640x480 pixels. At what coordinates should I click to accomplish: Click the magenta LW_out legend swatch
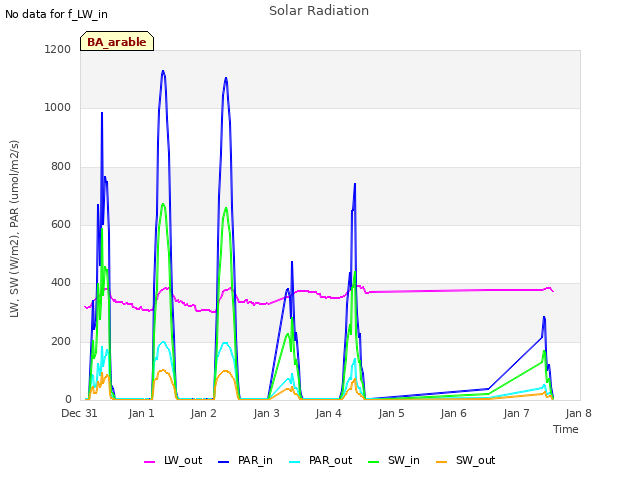pyautogui.click(x=149, y=462)
